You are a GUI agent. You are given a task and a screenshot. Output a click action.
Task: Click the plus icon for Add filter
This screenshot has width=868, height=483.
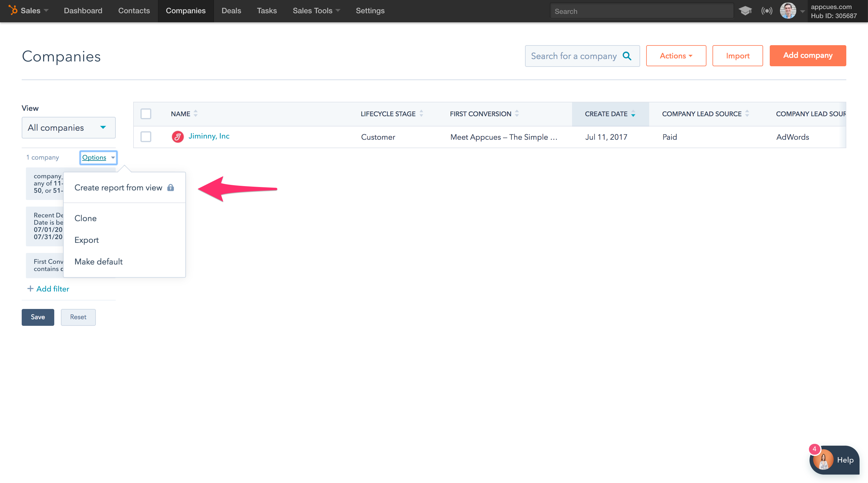click(x=30, y=288)
